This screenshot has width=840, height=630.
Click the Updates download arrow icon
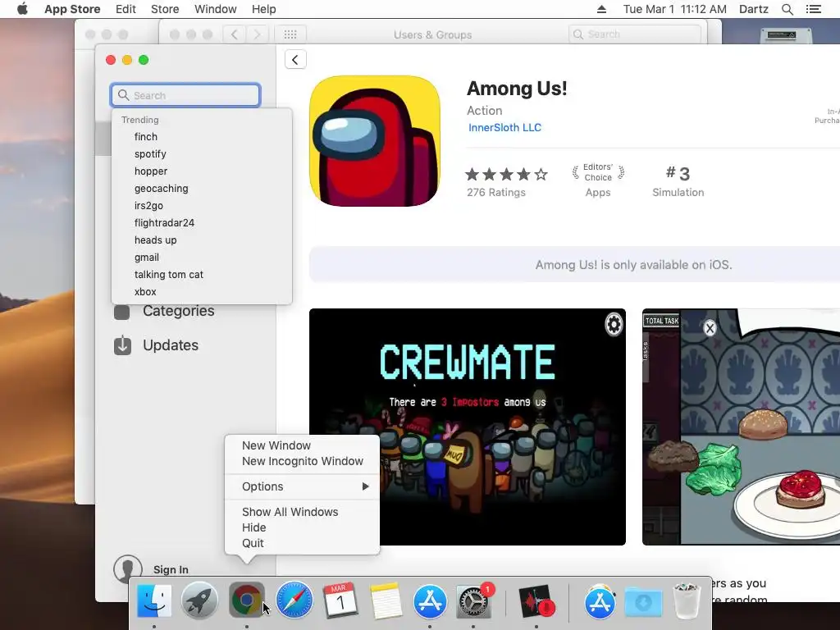pyautogui.click(x=123, y=345)
